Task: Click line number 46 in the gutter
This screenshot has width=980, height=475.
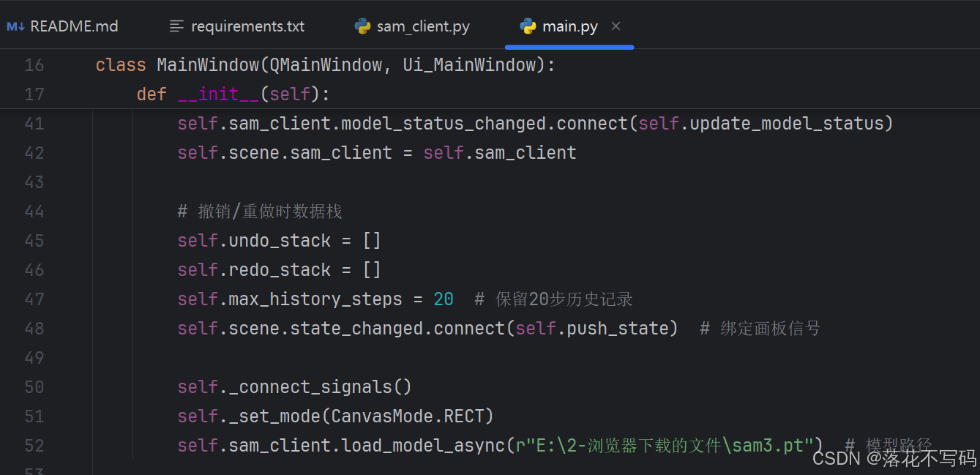Action: (34, 270)
